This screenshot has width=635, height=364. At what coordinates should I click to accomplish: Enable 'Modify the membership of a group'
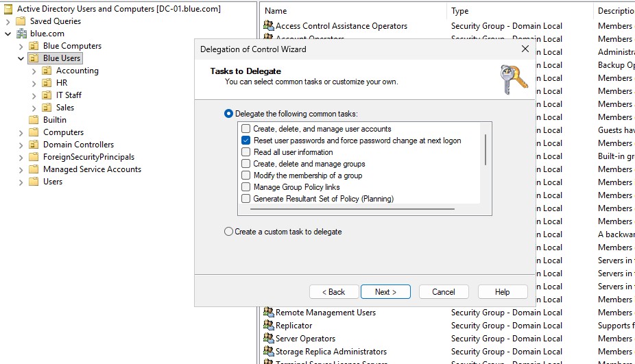(245, 175)
